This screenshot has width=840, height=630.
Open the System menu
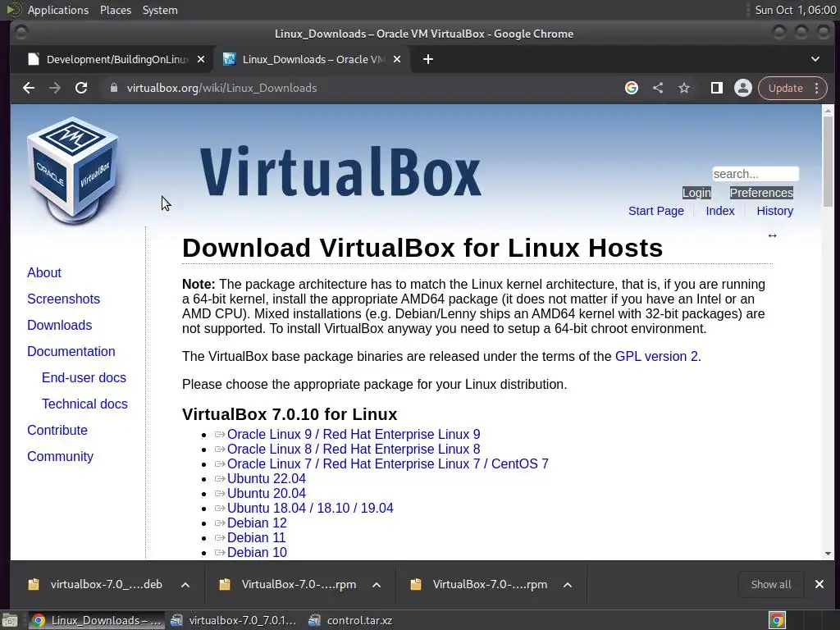[160, 10]
